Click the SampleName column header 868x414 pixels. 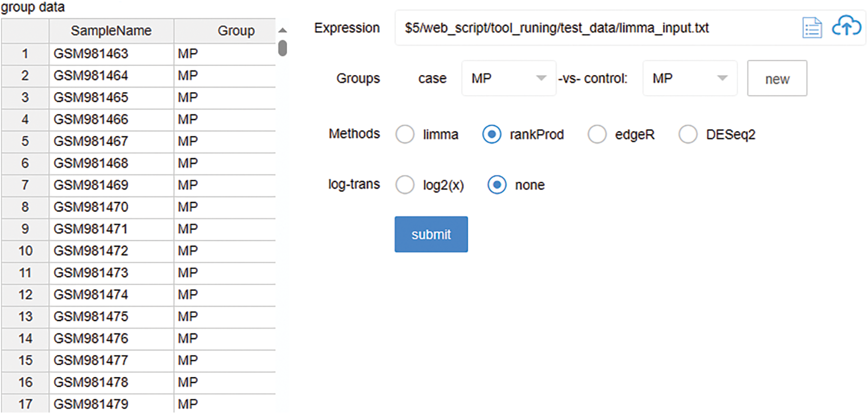111,31
